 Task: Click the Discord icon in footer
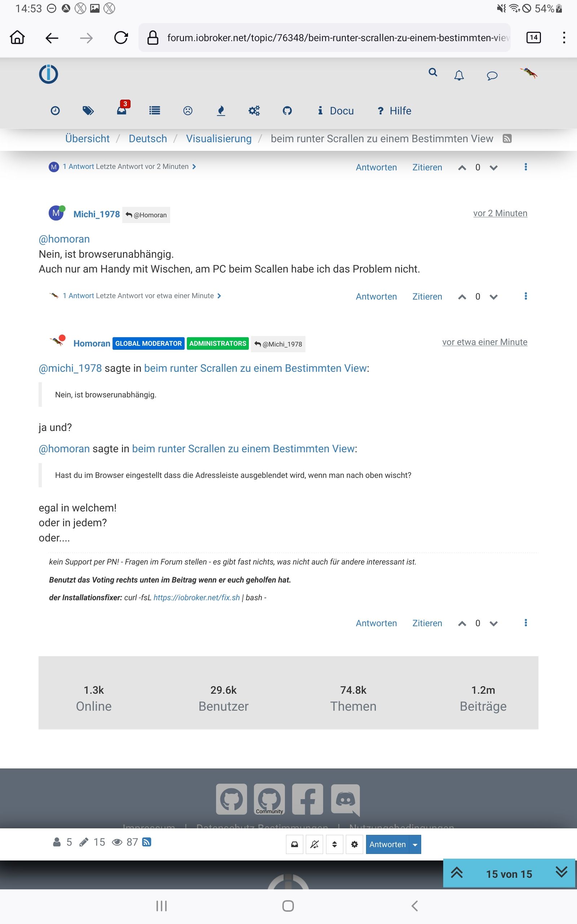pos(345,799)
